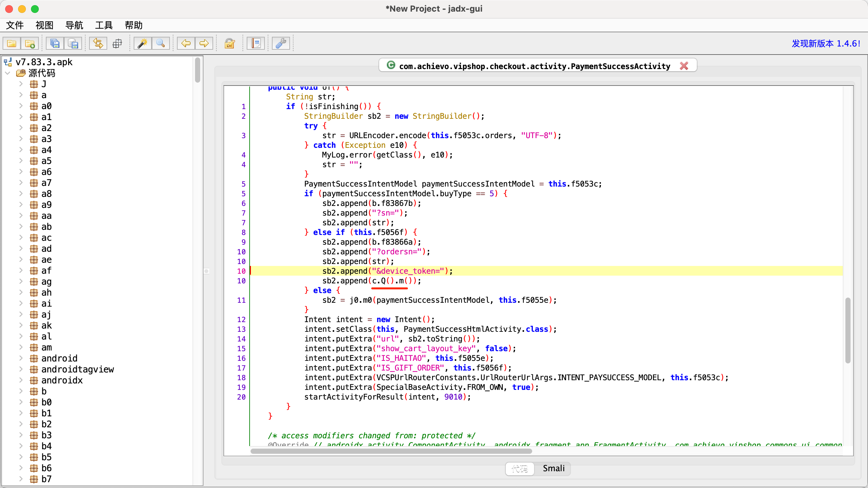
Task: Click the 发现新版本 1.4.6! update link
Action: coord(826,44)
